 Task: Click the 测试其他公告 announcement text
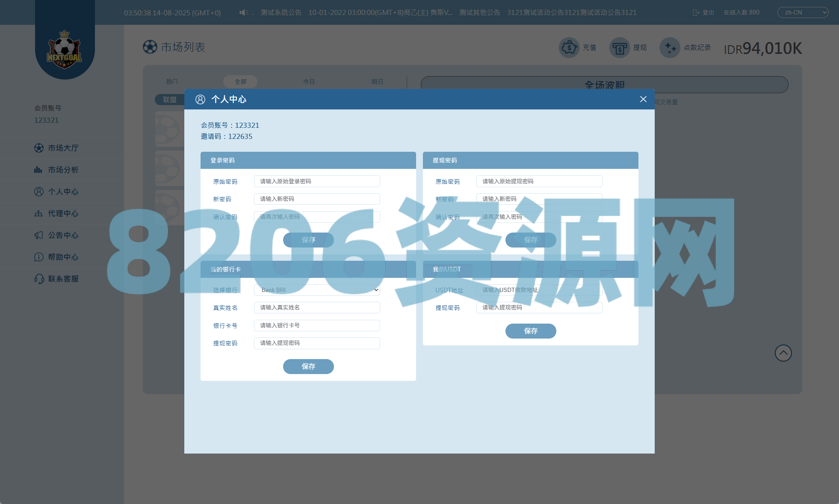(x=480, y=12)
